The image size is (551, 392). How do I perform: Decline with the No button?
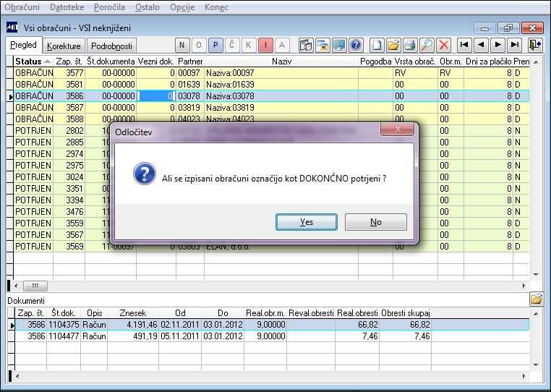pyautogui.click(x=376, y=222)
